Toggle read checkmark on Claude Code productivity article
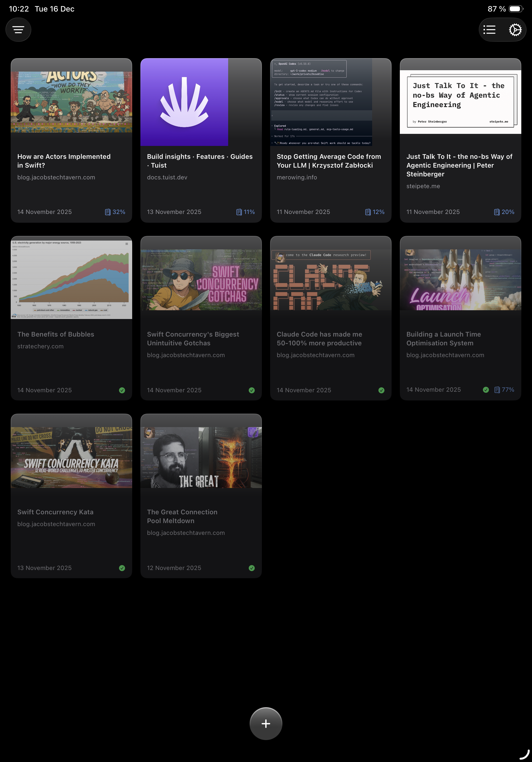Screen dimensions: 532x762 coord(381,390)
